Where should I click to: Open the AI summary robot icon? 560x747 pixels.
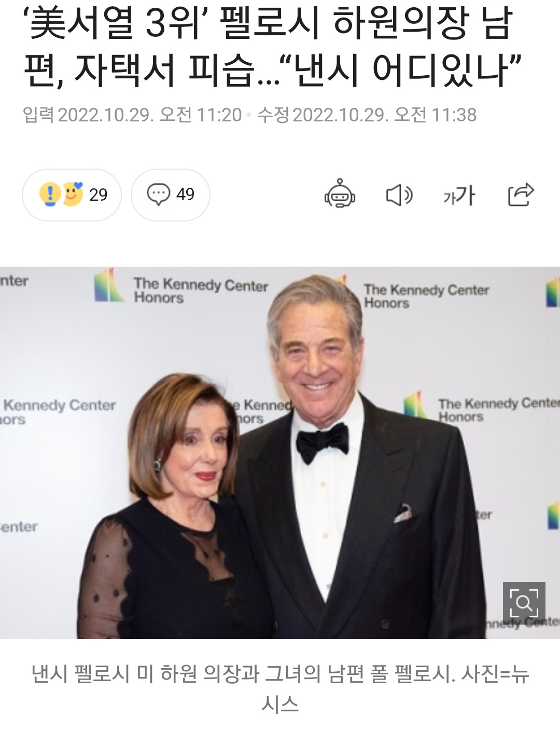tap(340, 194)
